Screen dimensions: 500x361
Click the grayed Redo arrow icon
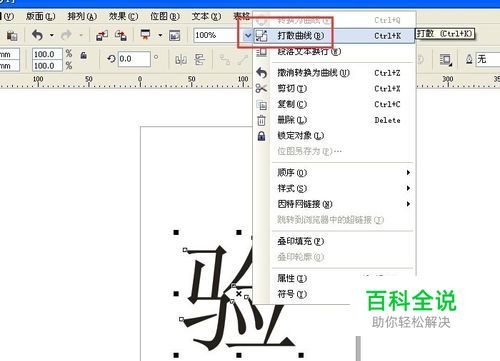pyautogui.click(x=66, y=35)
